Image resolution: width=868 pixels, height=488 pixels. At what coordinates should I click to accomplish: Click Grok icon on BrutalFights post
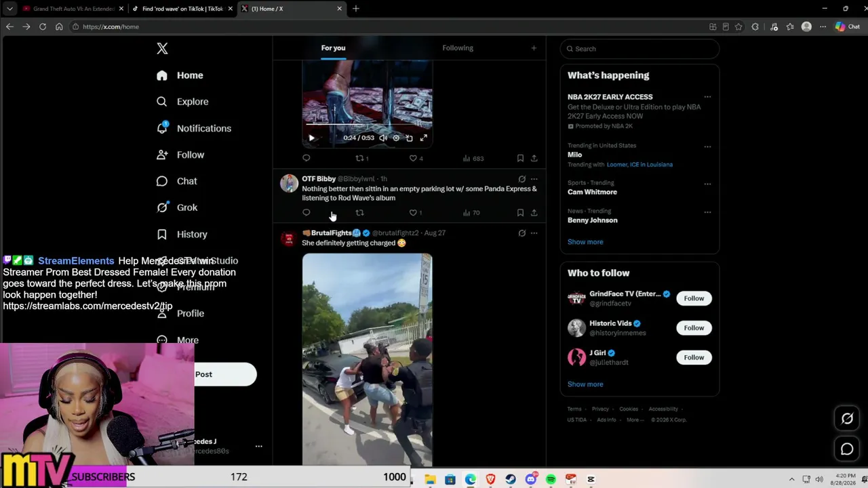point(521,233)
